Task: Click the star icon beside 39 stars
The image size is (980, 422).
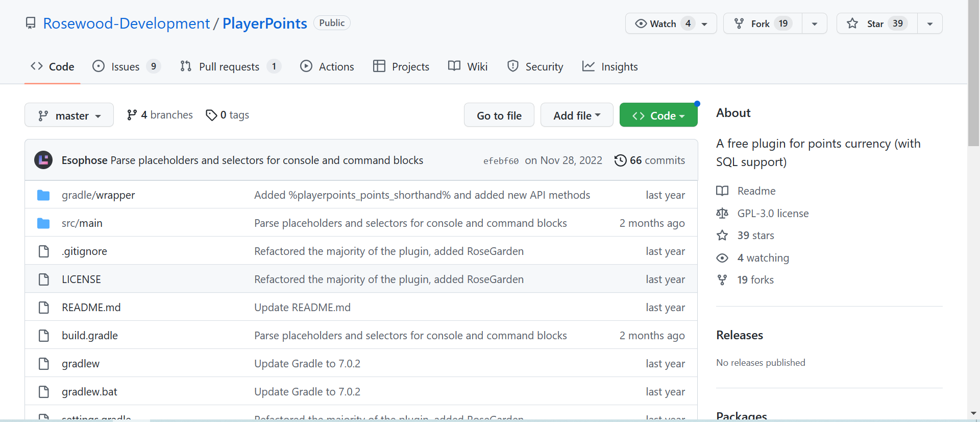Action: point(722,236)
